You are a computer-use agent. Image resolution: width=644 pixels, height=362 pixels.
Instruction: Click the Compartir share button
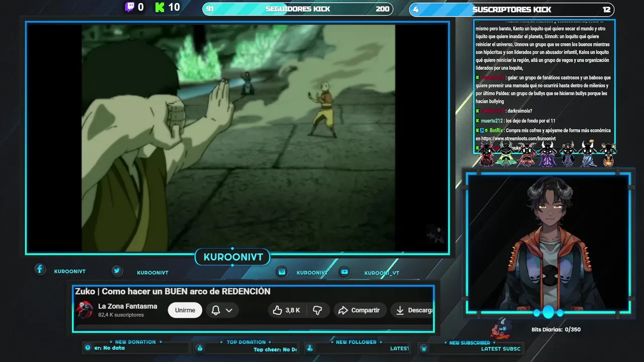359,310
